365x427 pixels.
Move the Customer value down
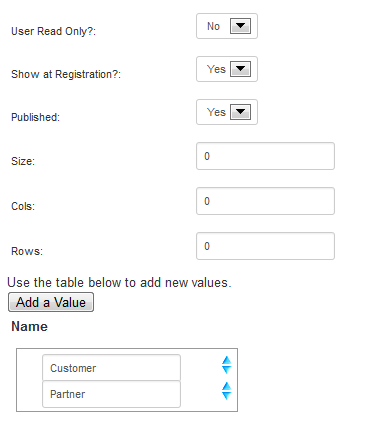(227, 369)
